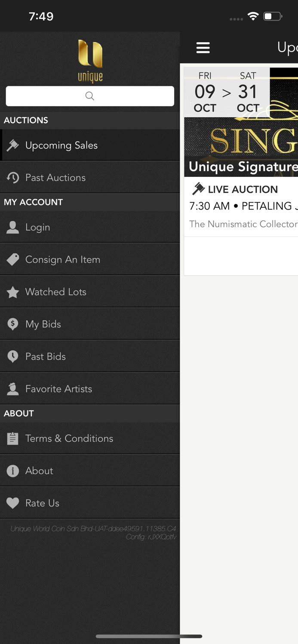Click the My Bids dollar pin icon
Image resolution: width=298 pixels, height=644 pixels.
[12, 324]
